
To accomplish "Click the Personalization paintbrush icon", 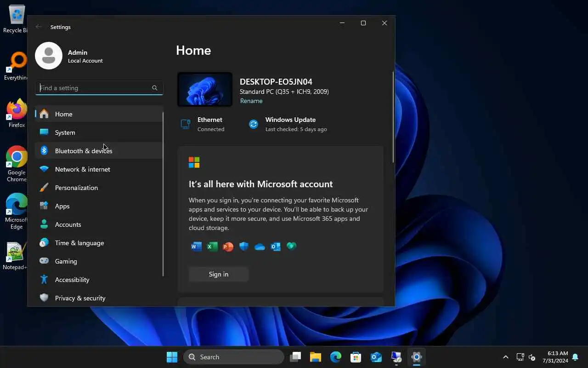I will tap(44, 187).
